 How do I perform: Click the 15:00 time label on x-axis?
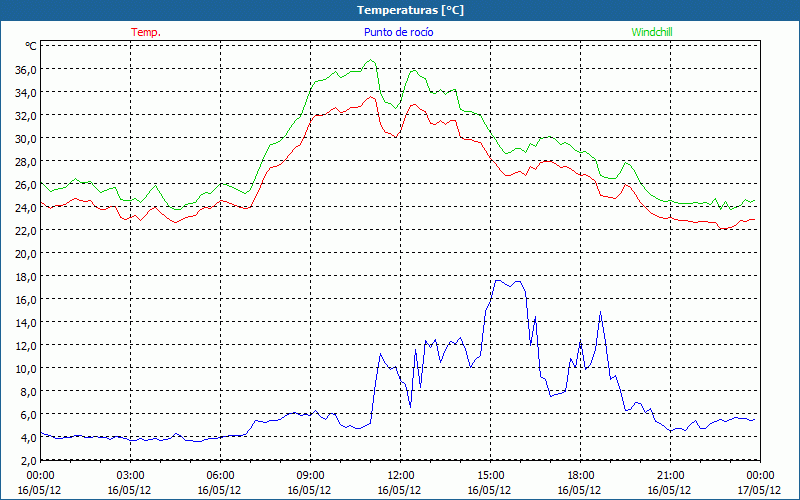click(x=490, y=476)
